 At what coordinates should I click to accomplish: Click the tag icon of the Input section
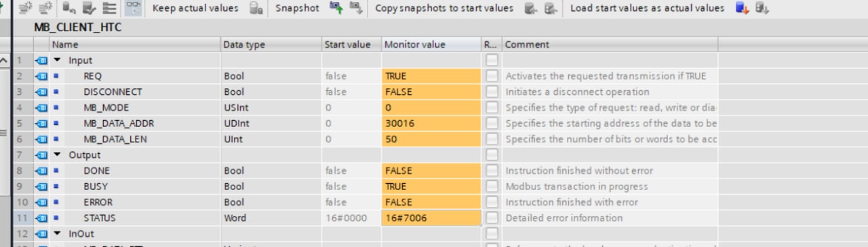click(41, 60)
